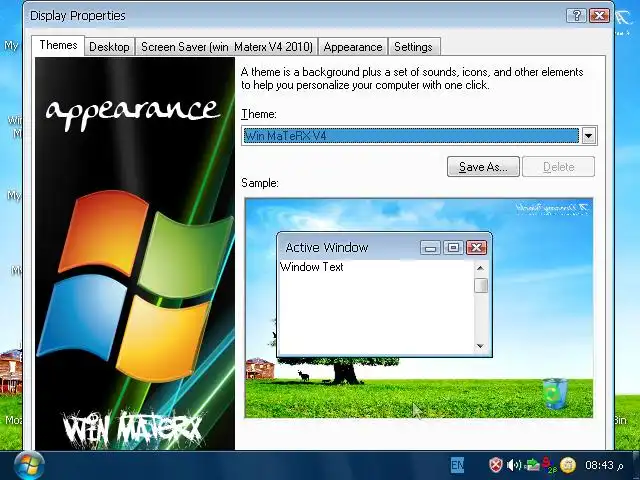This screenshot has width=640, height=480.
Task: Click the green arrow safely remove hardware icon
Action: pos(532,465)
